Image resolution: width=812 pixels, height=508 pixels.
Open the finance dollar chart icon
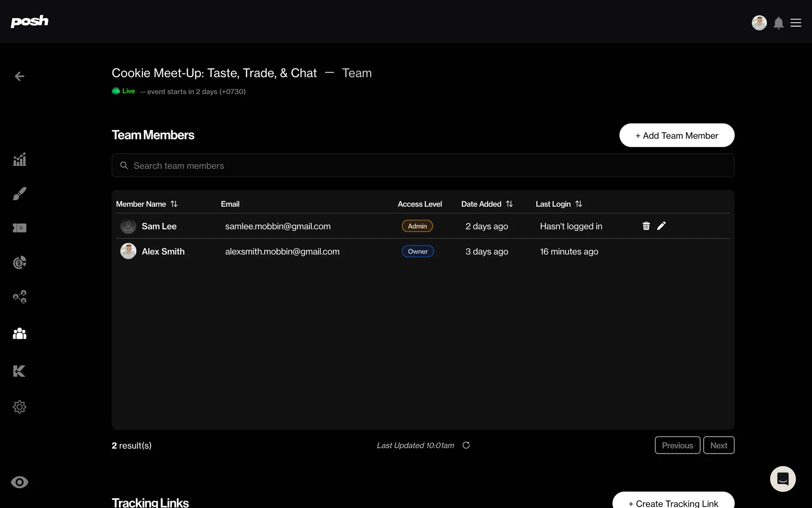point(19,262)
